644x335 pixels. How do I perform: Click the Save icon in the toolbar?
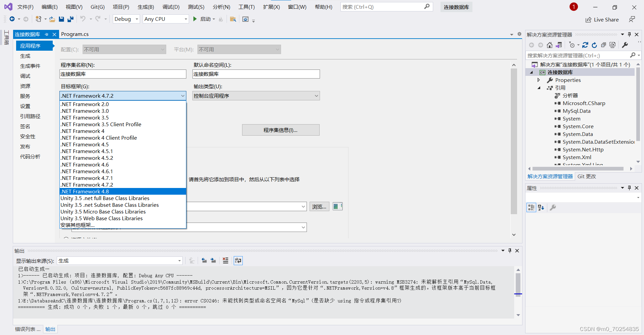coord(61,19)
